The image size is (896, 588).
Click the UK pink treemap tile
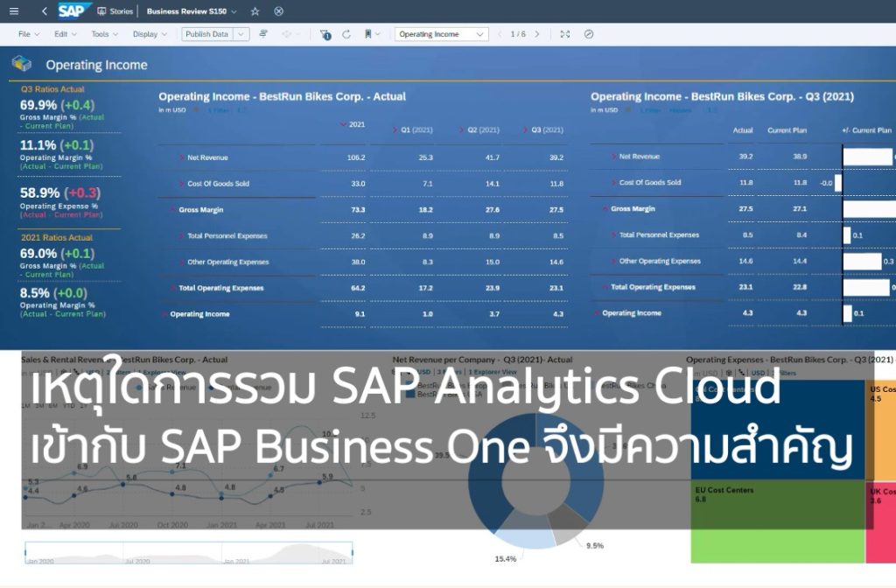[x=880, y=522]
